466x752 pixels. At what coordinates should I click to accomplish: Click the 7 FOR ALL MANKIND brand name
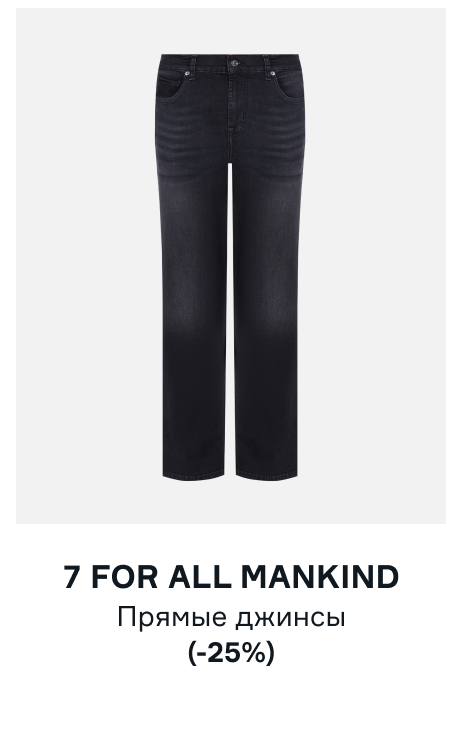tap(231, 576)
